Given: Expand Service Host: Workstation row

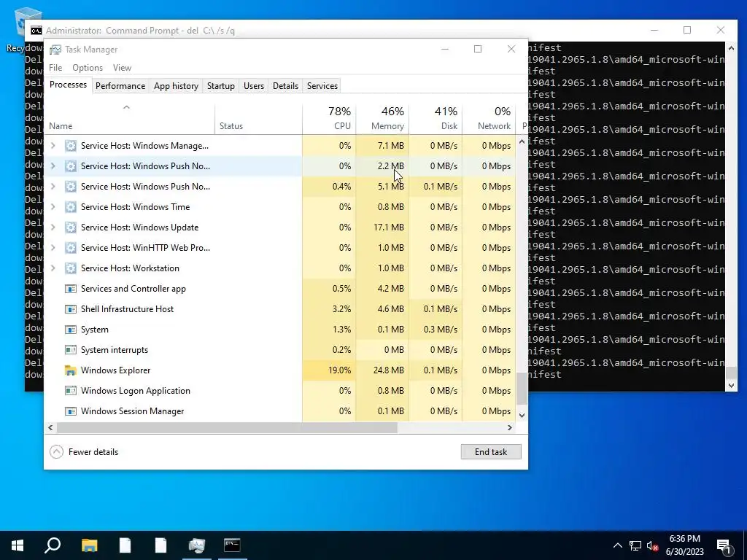Looking at the screenshot, I should pos(53,268).
